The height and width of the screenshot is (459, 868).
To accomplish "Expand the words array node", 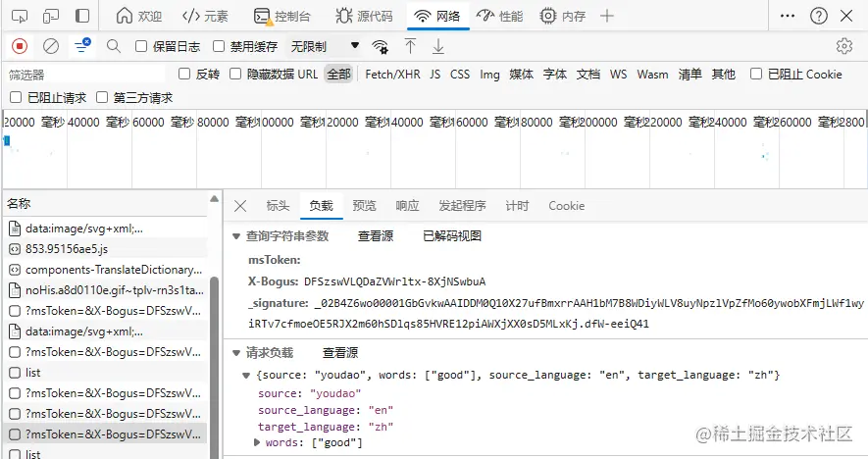I will tap(257, 442).
